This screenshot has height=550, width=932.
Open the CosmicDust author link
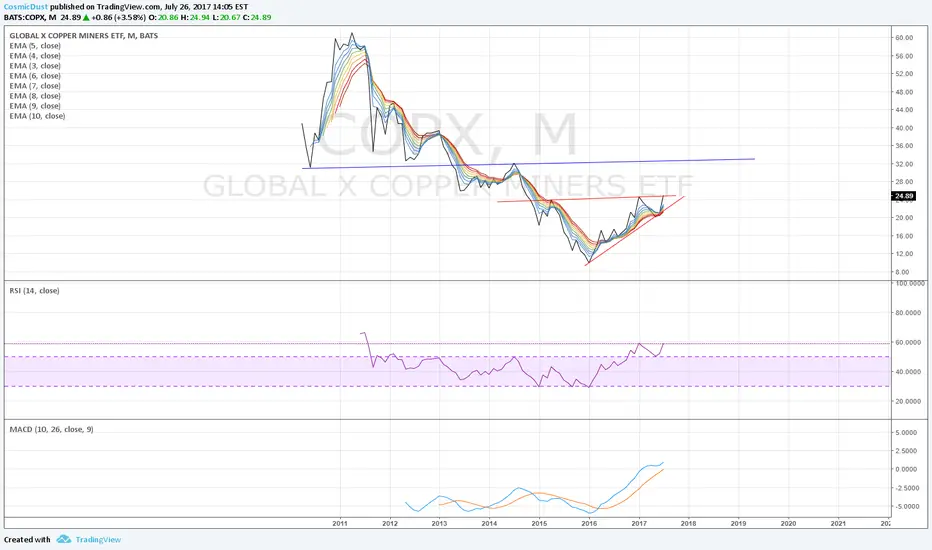click(x=26, y=7)
